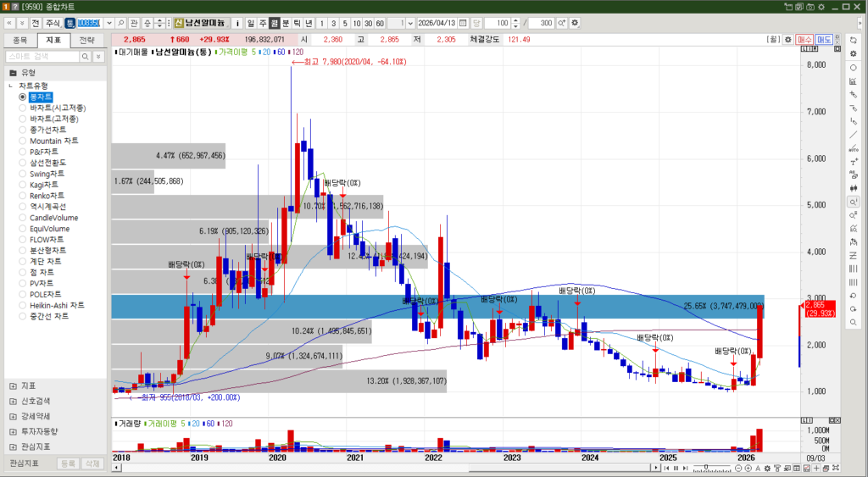Click the text annotation tool in right toolbar

tap(853, 162)
